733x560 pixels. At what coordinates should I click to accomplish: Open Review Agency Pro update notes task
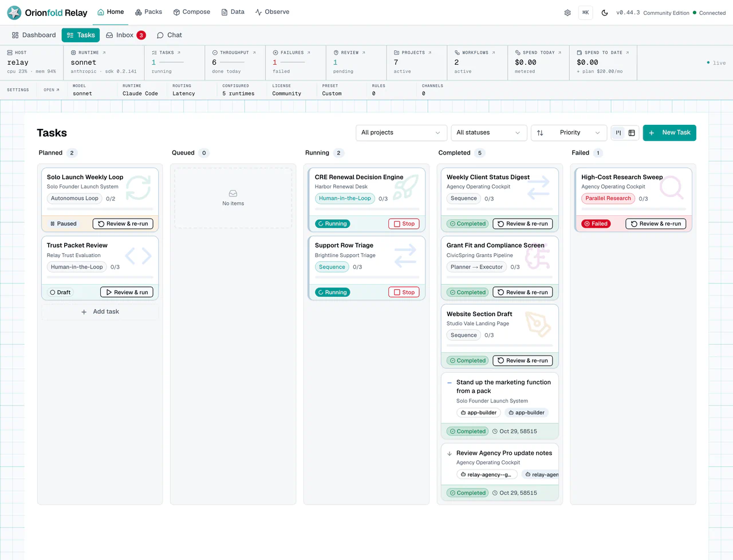(504, 453)
